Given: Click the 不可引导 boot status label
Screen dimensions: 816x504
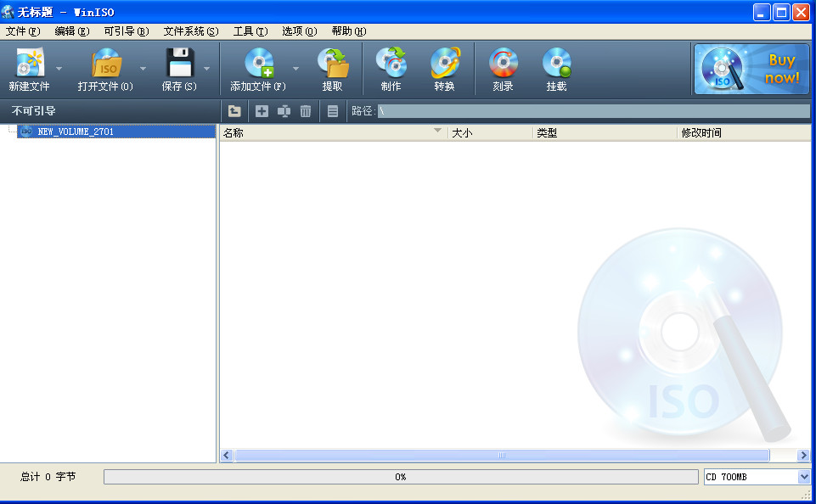Looking at the screenshot, I should [x=34, y=111].
